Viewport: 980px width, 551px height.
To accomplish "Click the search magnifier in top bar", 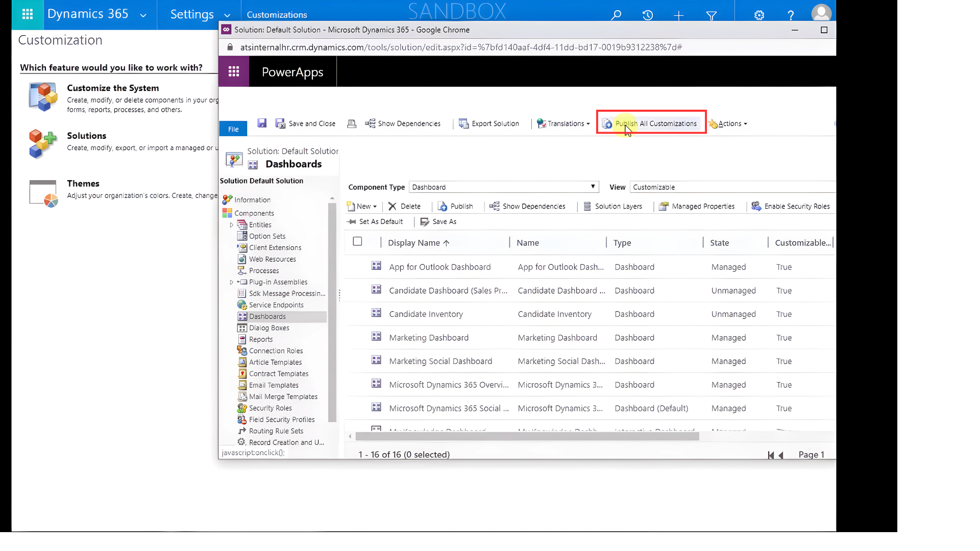I will (617, 15).
